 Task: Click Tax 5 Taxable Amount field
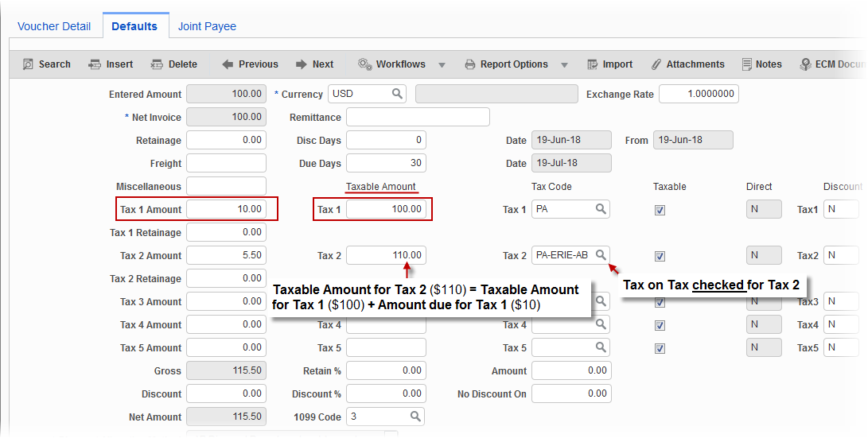(x=387, y=347)
